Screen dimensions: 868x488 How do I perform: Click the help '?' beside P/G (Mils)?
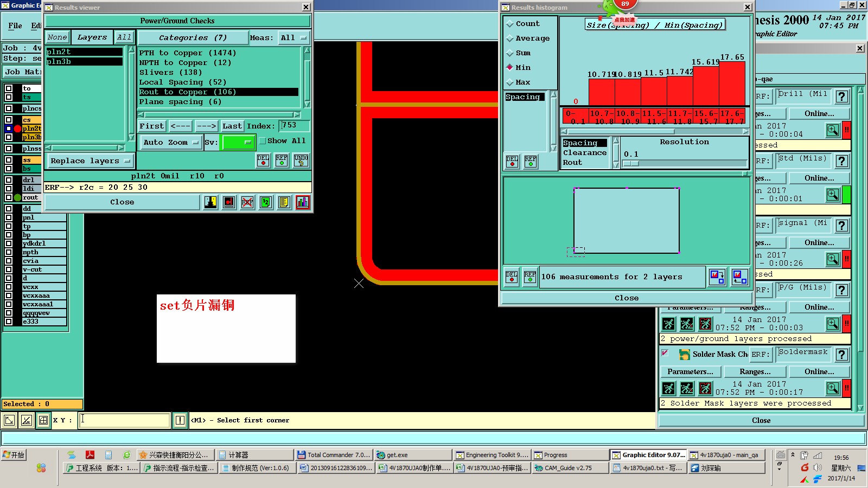[x=841, y=290]
